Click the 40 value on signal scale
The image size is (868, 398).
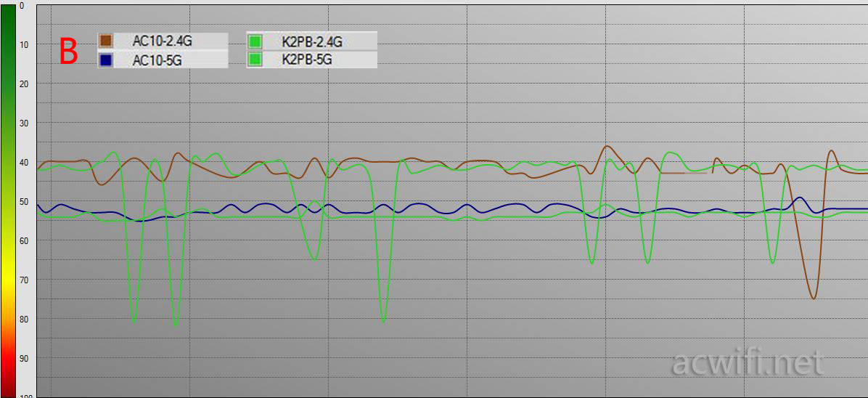[24, 162]
